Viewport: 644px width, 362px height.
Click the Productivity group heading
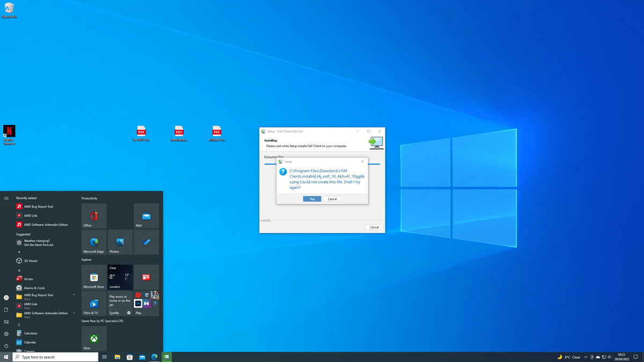[x=90, y=198]
